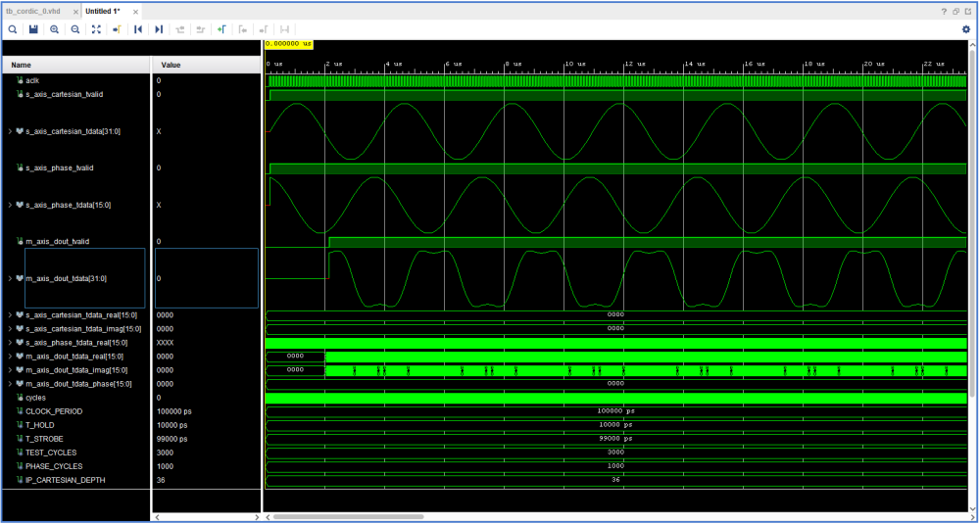Go to time zero button
This screenshot has width=980, height=524.
click(138, 29)
